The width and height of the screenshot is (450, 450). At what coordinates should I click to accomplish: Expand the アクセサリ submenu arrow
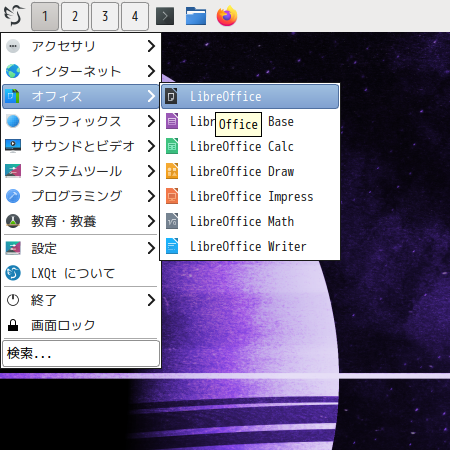tap(151, 46)
